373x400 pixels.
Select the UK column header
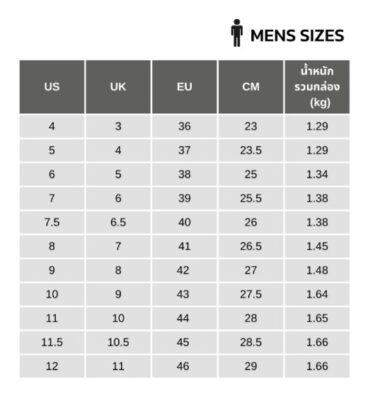tap(118, 87)
